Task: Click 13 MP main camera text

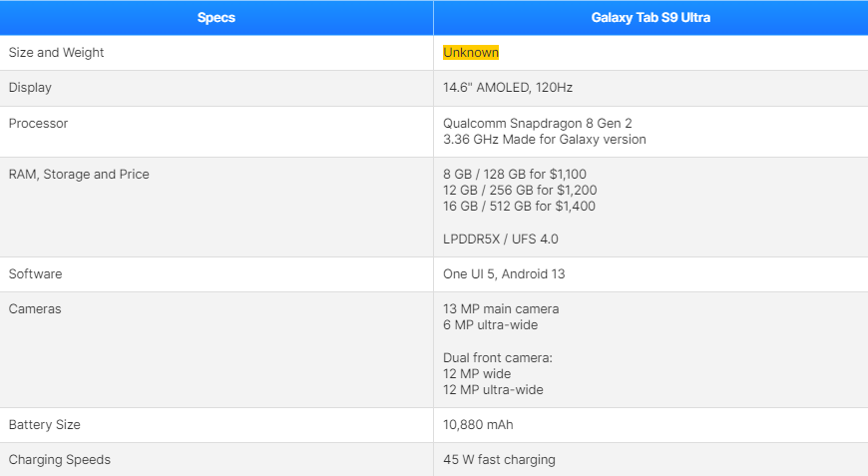Action: click(x=501, y=308)
